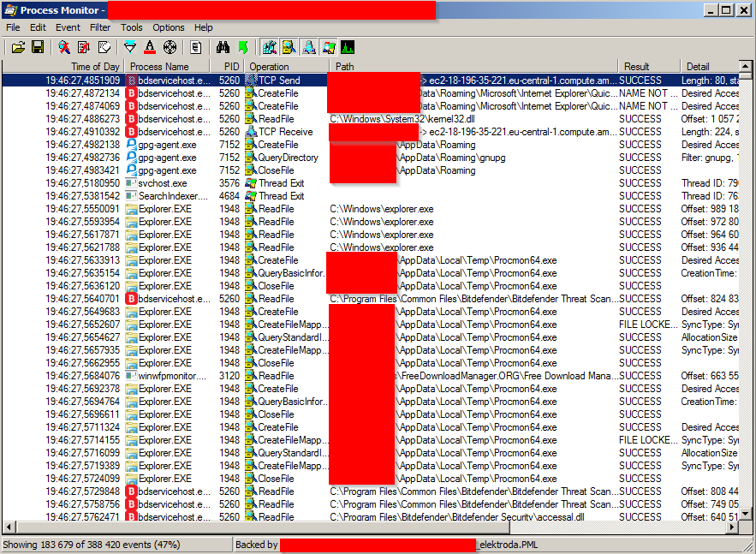Image resolution: width=756 pixels, height=554 pixels.
Task: Click the Path column header
Action: pos(473,67)
